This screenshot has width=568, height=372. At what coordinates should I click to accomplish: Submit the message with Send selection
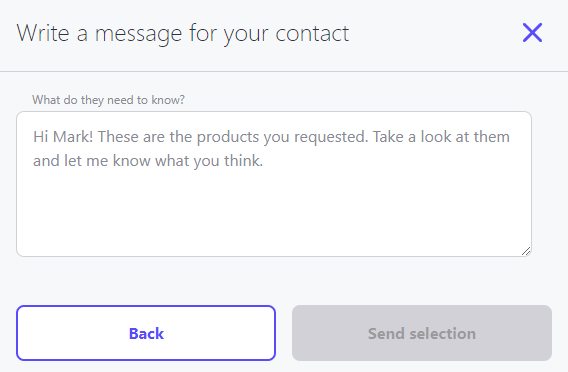pyautogui.click(x=422, y=333)
